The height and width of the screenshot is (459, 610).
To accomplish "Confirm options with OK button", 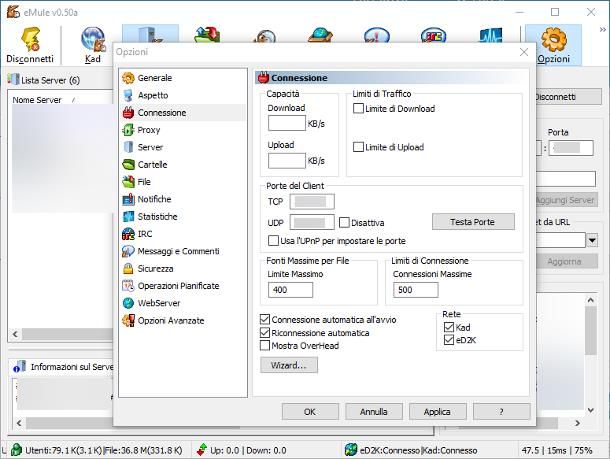I will tap(310, 412).
